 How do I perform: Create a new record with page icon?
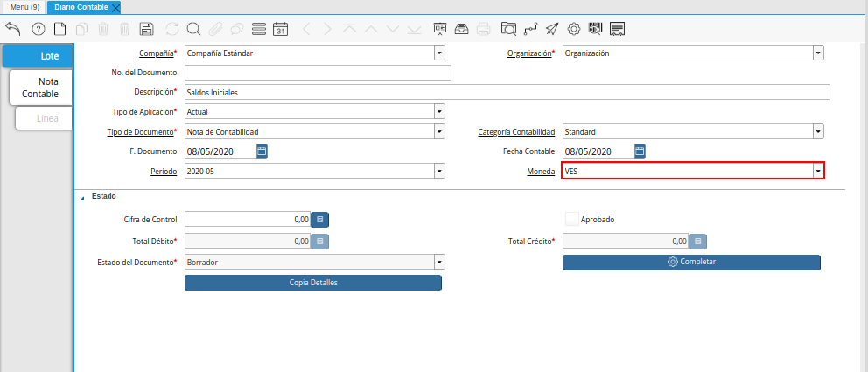click(59, 29)
